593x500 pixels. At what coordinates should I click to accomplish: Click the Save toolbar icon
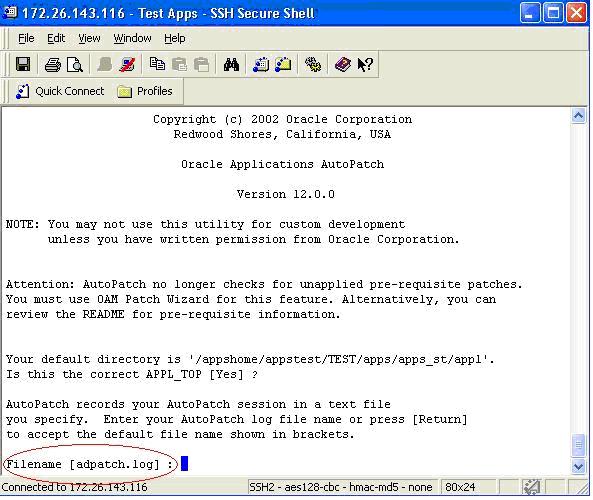tap(23, 64)
